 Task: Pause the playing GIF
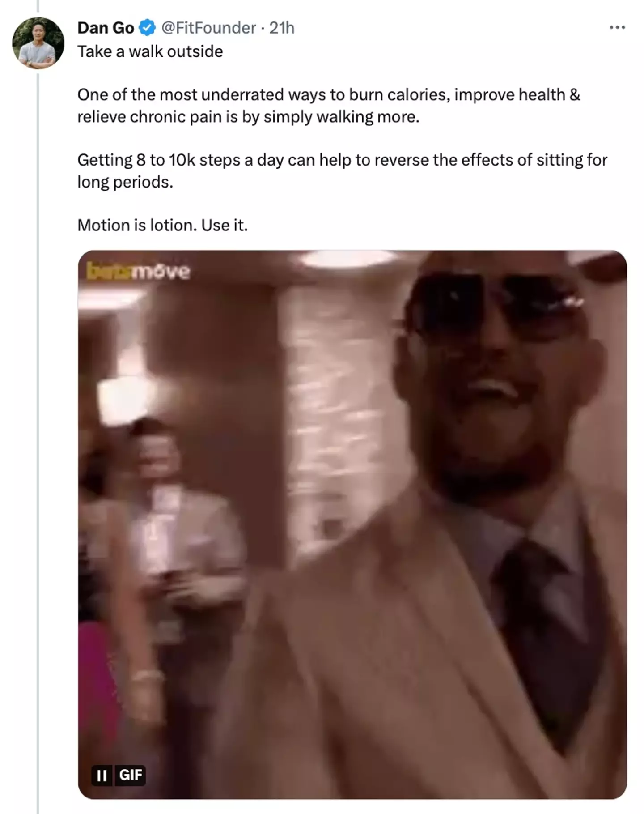102,775
